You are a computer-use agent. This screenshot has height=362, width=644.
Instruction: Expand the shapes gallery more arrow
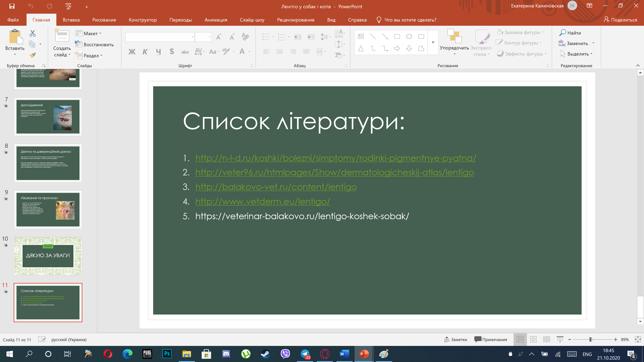click(433, 42)
